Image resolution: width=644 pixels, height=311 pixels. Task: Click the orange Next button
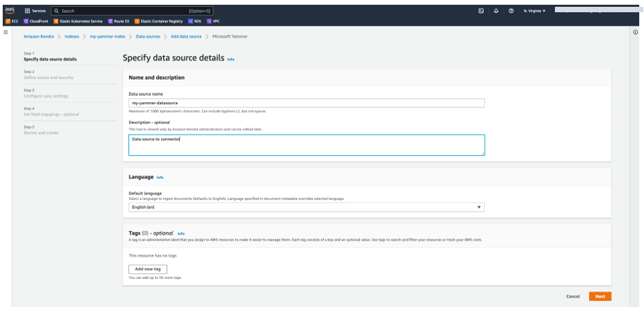(600, 296)
